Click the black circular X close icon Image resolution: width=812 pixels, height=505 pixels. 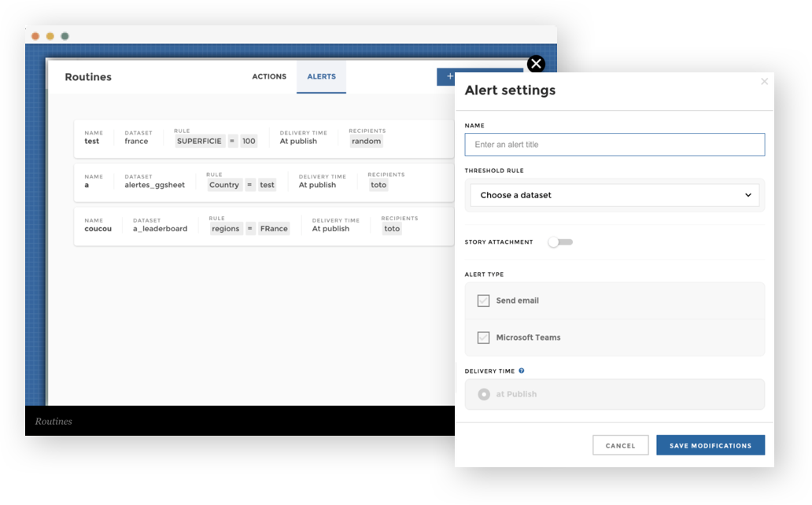pos(536,64)
